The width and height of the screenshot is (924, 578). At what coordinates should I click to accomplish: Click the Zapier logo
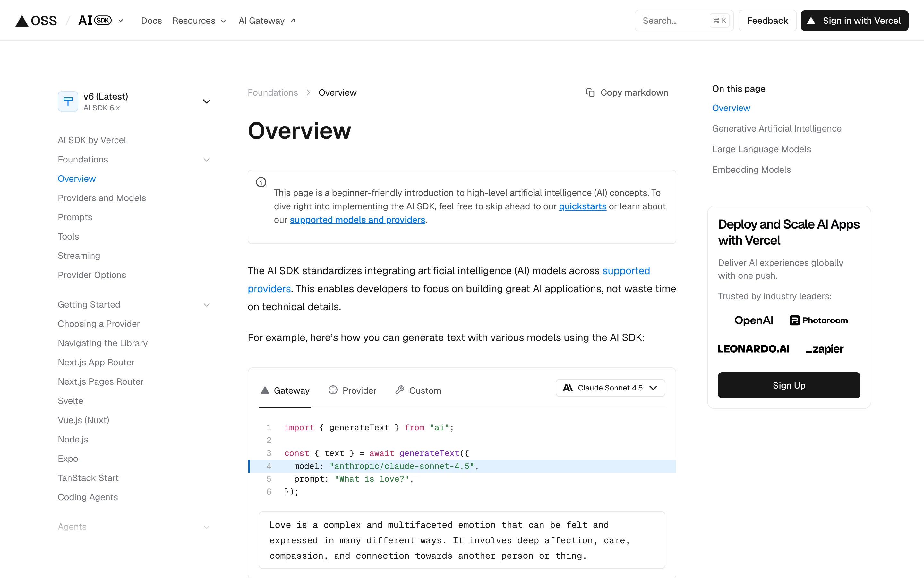pos(824,349)
